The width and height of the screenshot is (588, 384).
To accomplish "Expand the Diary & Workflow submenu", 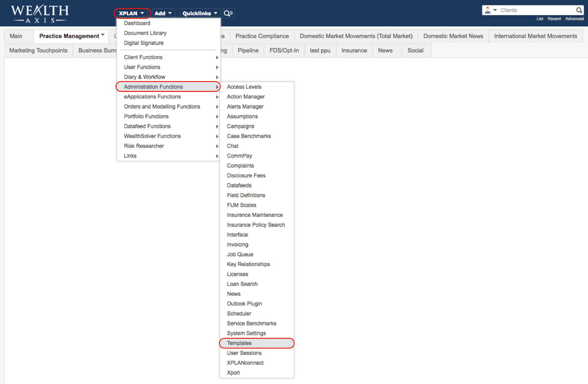I will [169, 77].
